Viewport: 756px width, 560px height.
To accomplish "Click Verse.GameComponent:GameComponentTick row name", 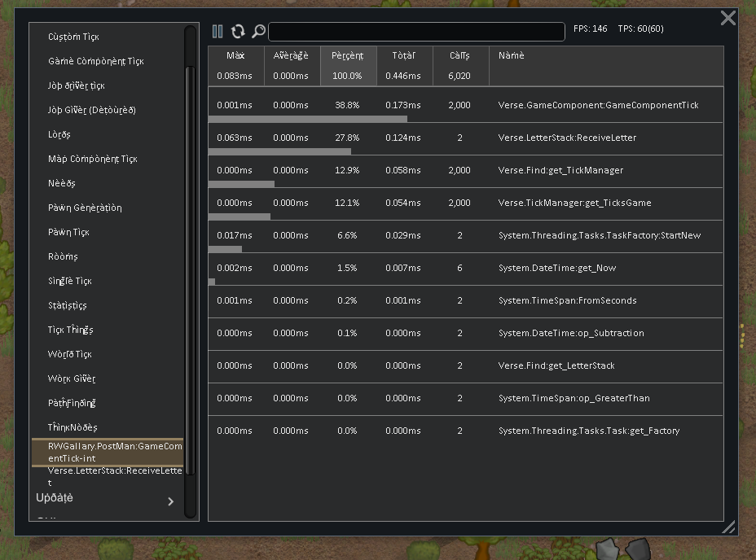I will click(598, 105).
